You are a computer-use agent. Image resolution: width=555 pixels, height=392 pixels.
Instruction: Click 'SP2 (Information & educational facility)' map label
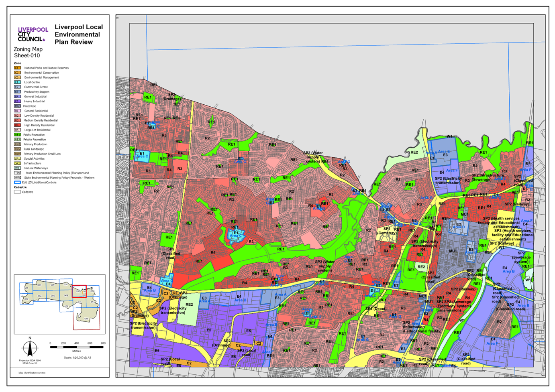(x=422, y=327)
